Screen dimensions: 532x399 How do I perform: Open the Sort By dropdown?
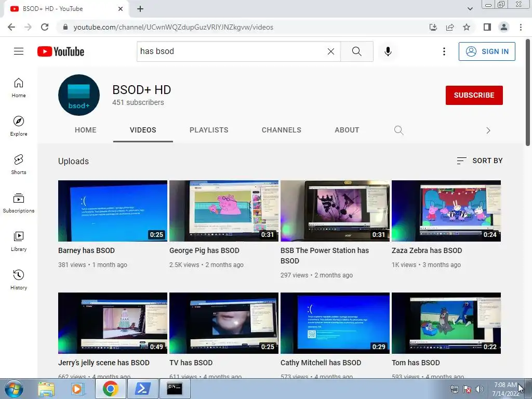[480, 161]
